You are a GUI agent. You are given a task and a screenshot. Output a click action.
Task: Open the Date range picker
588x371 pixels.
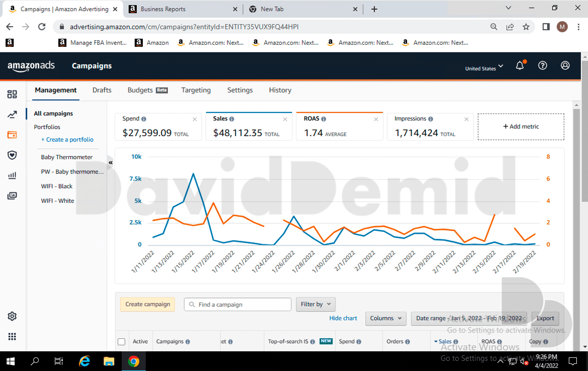(x=469, y=318)
